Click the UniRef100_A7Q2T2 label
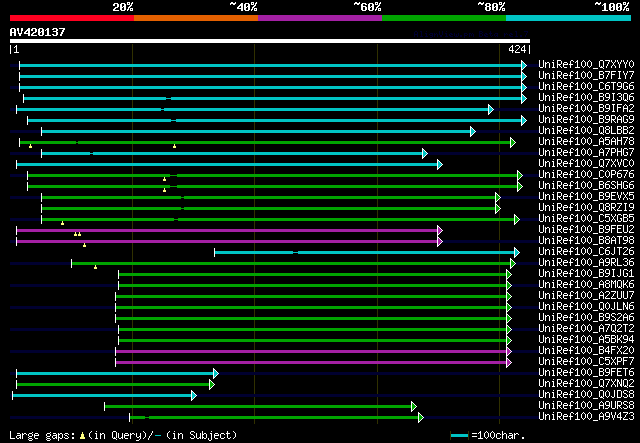 click(586, 329)
